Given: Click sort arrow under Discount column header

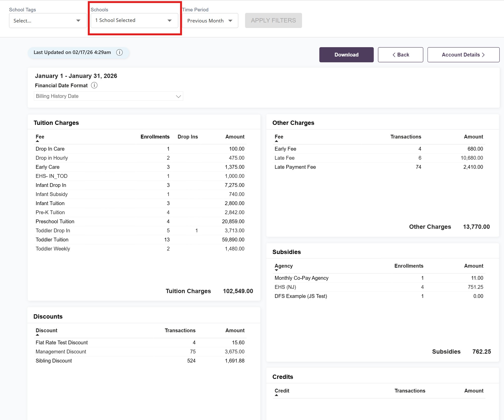Looking at the screenshot, I should 37,335.
